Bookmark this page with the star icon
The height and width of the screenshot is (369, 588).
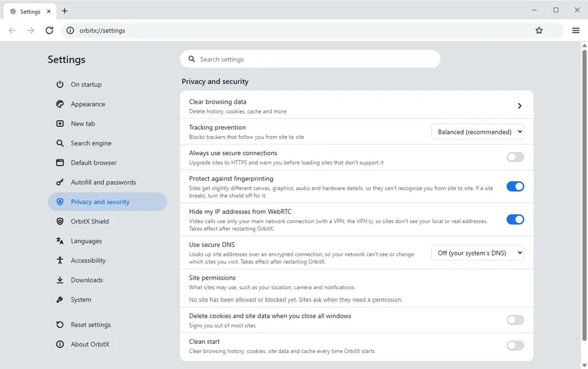point(539,31)
